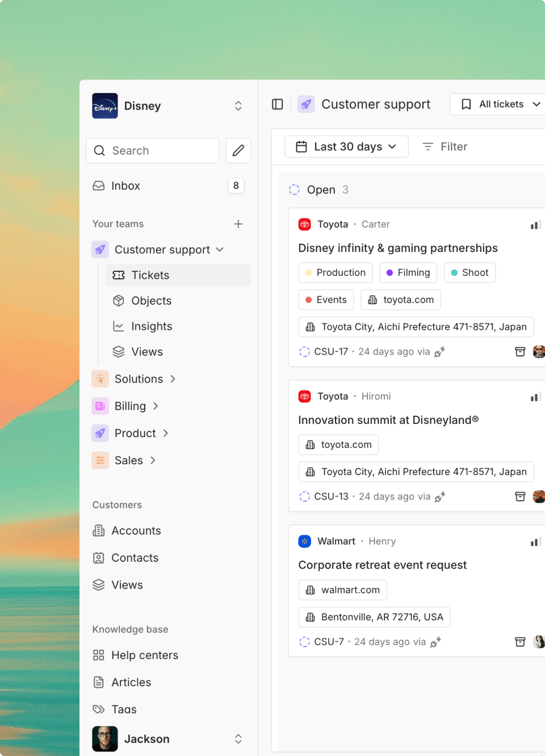545x756 pixels.
Task: Click the Toyota logo on Hiromi's ticket
Action: pos(305,397)
